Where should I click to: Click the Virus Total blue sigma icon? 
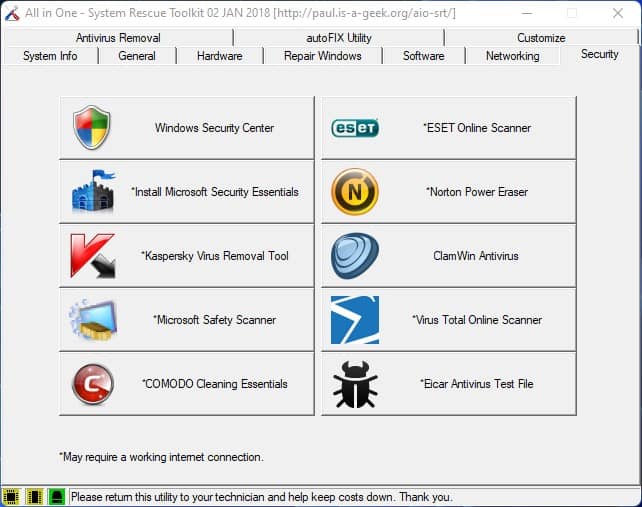coord(355,320)
